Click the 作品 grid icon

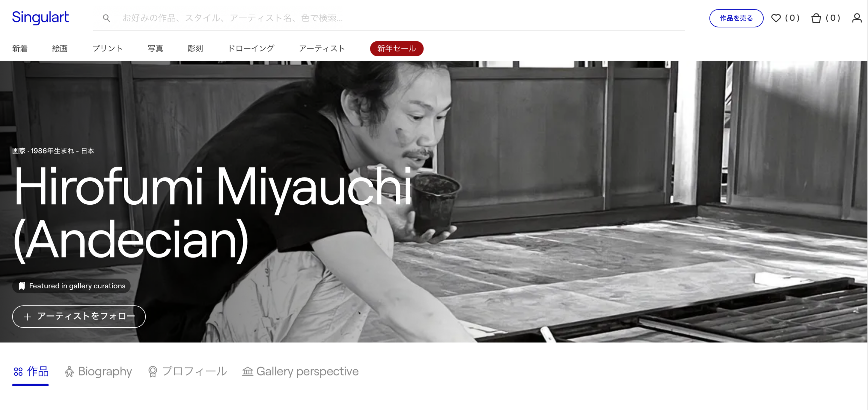point(18,372)
